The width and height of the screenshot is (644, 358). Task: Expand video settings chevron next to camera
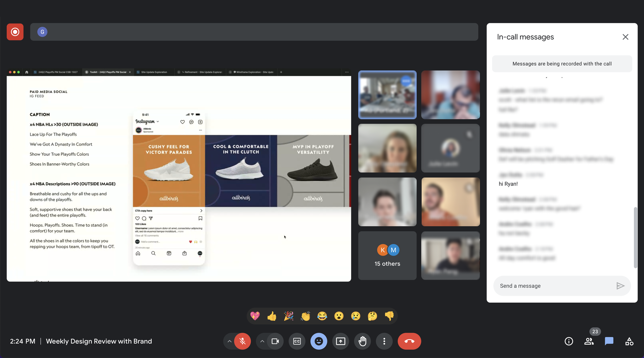262,341
